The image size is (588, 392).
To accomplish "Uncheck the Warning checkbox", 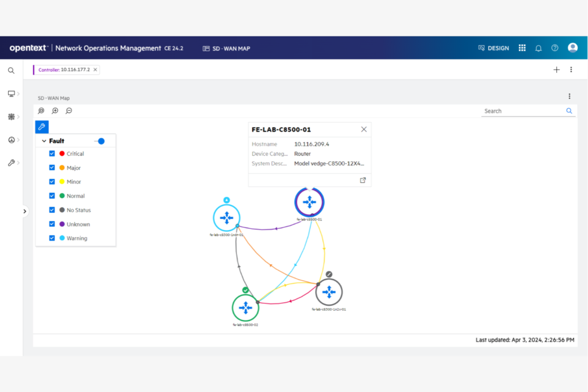I will tap(52, 238).
